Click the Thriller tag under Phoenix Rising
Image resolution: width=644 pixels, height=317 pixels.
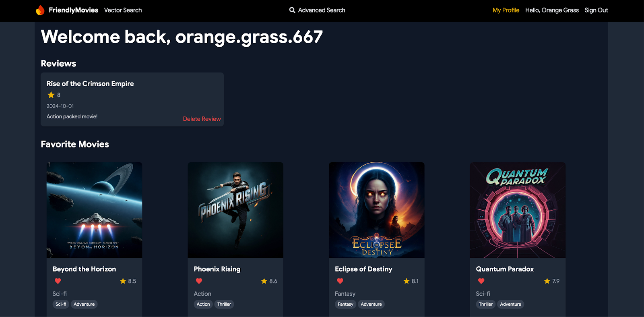224,304
